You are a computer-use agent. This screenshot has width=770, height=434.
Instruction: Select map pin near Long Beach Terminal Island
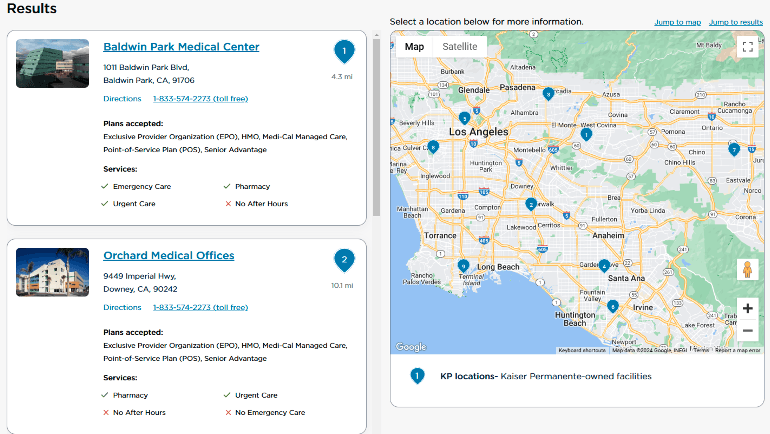point(463,266)
